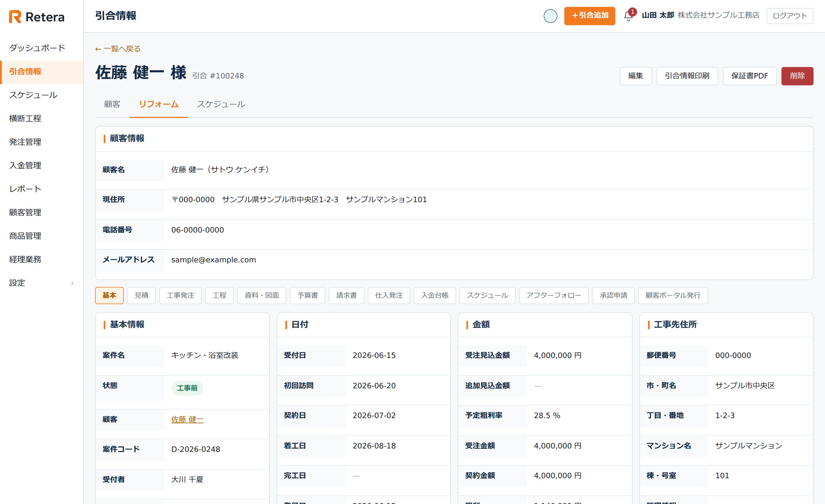
Task: Go to 顧客管理 in the sidebar
Action: point(42,212)
